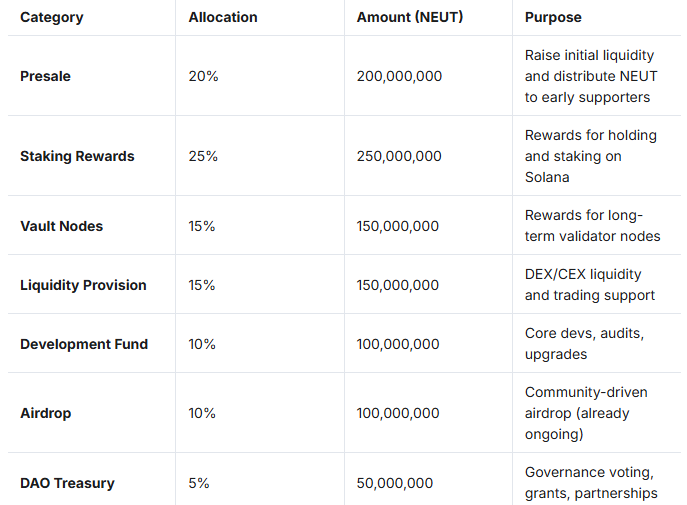This screenshot has width=687, height=505.
Task: Select the 200,000,000 amount cell
Action: tap(399, 76)
